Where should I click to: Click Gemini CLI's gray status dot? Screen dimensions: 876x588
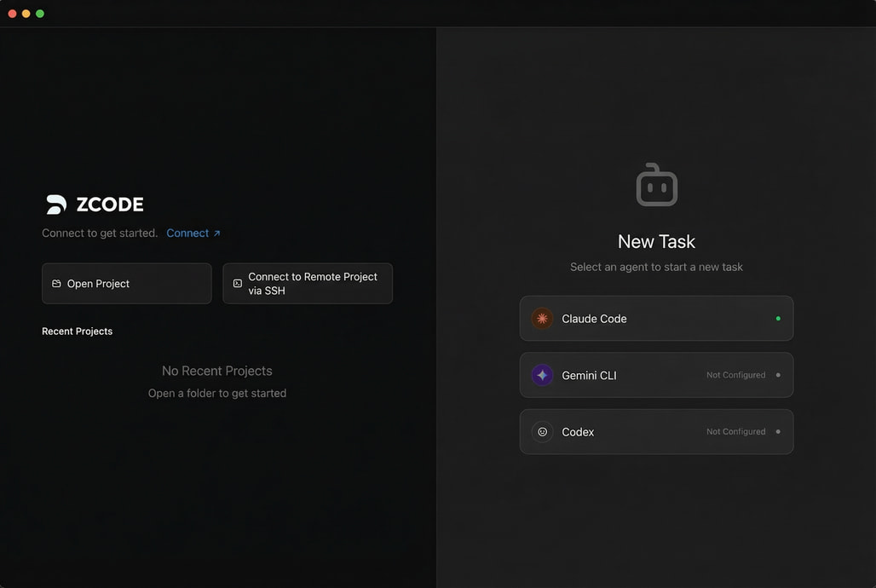click(778, 375)
